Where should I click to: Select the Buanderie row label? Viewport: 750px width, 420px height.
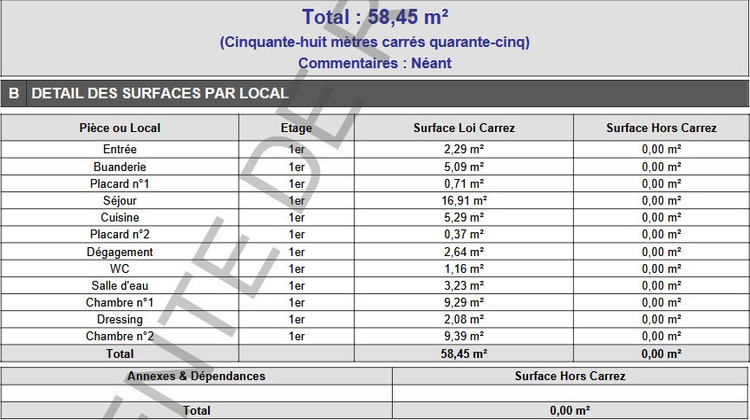tap(120, 167)
